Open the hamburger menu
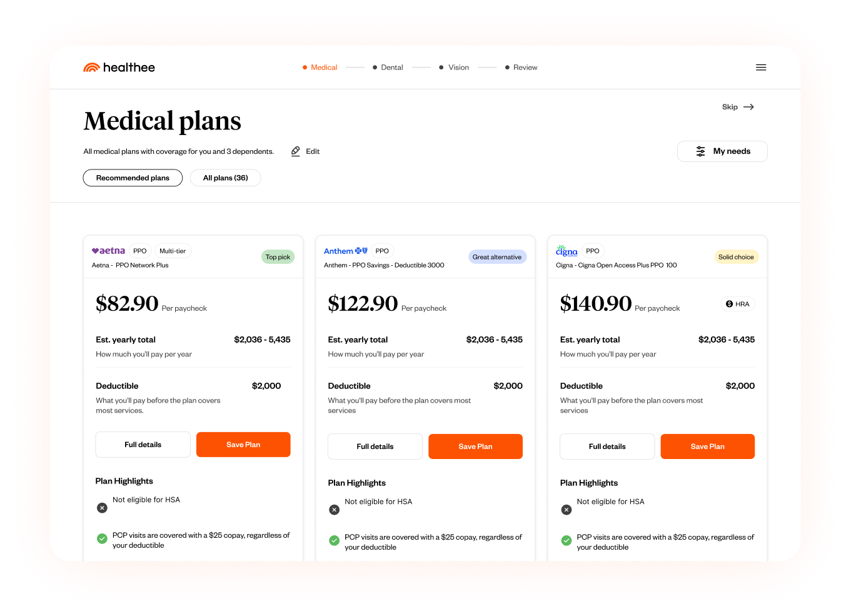This screenshot has height=616, width=851. [x=761, y=68]
